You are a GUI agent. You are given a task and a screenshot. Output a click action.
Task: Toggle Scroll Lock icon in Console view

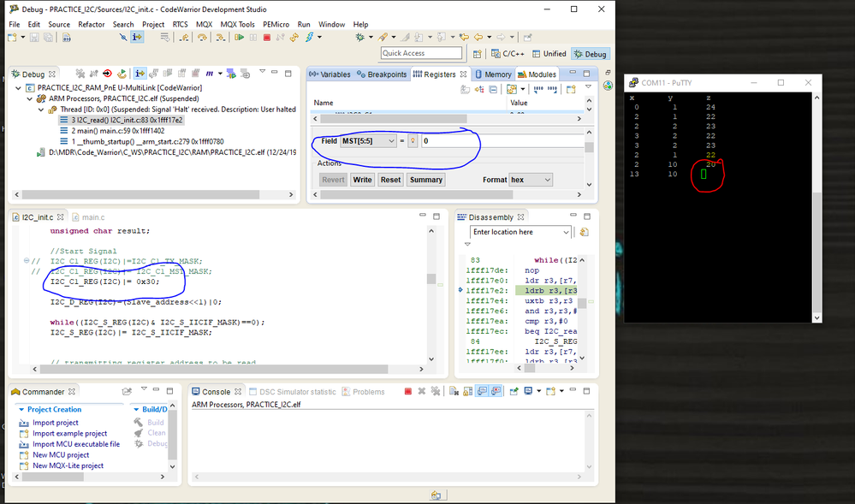[x=468, y=391]
